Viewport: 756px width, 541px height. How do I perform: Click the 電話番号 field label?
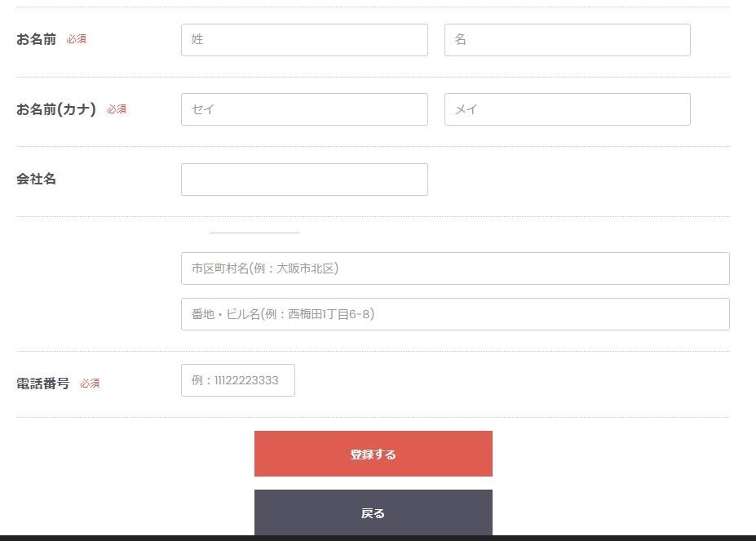(43, 384)
